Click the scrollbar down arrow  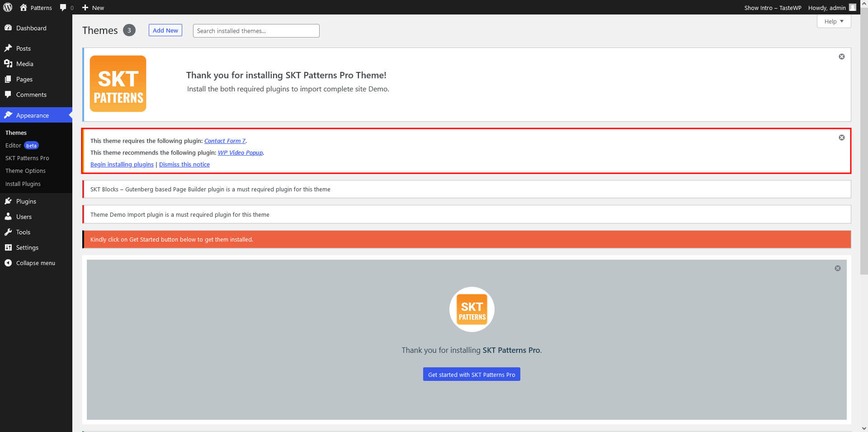pos(864,428)
